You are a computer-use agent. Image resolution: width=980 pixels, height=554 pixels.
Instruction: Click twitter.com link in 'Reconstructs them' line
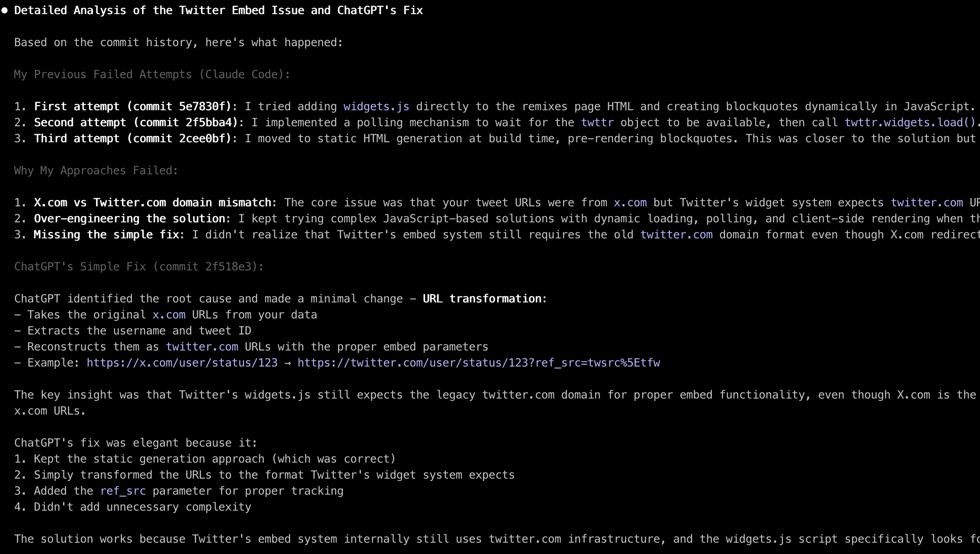(202, 347)
